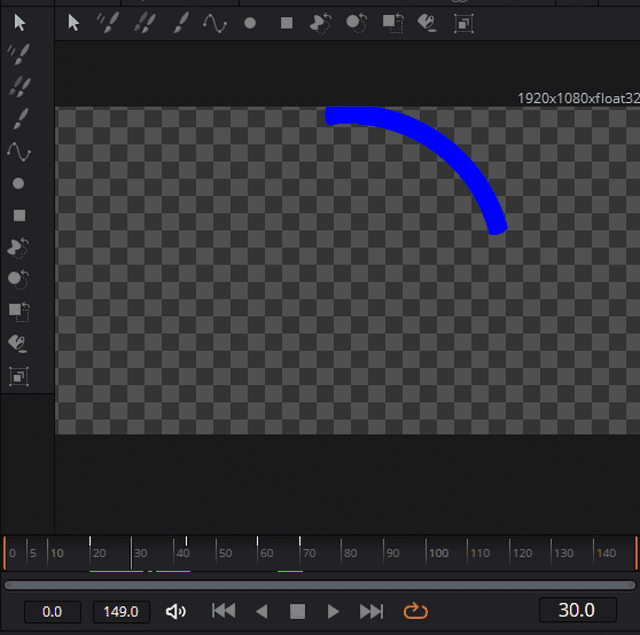Stop playback
Screen dimensions: 640x635
(x=297, y=611)
